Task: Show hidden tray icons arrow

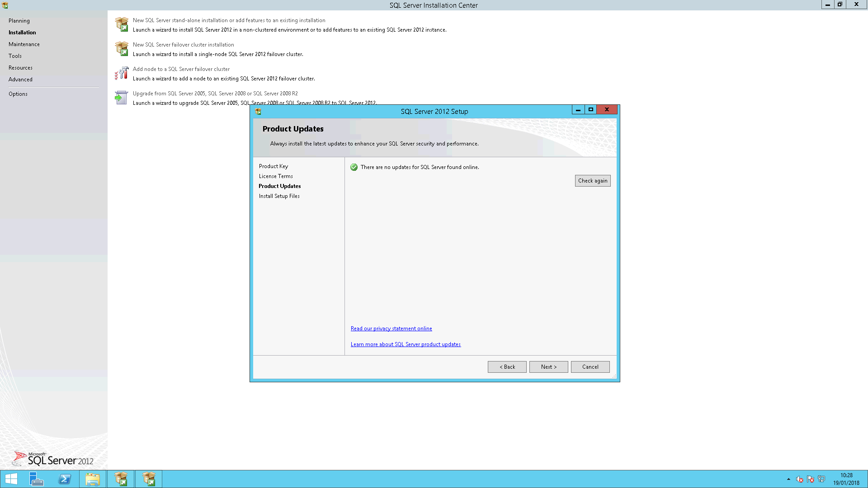Action: click(788, 479)
